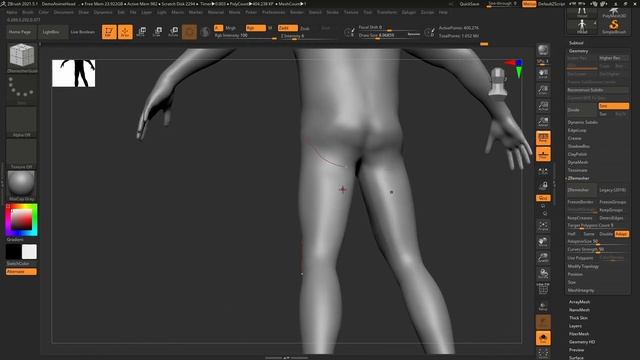Open the stroke type dots selector
Screen dimensions: 640x360
(21, 88)
